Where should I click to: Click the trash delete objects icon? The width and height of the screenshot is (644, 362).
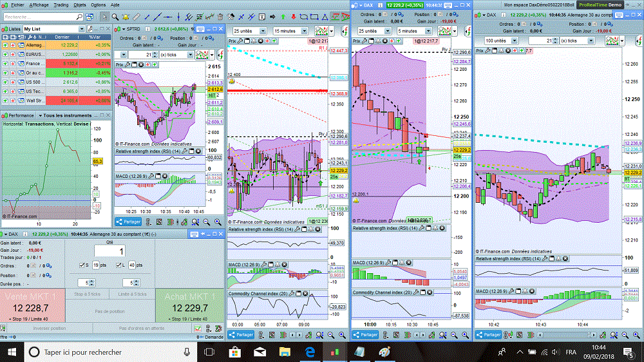coord(220,17)
